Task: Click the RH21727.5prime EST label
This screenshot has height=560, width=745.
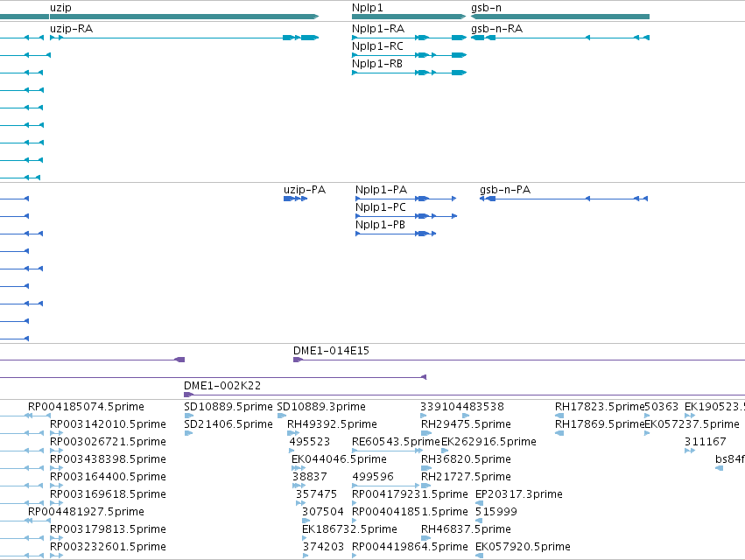Action: point(466,476)
